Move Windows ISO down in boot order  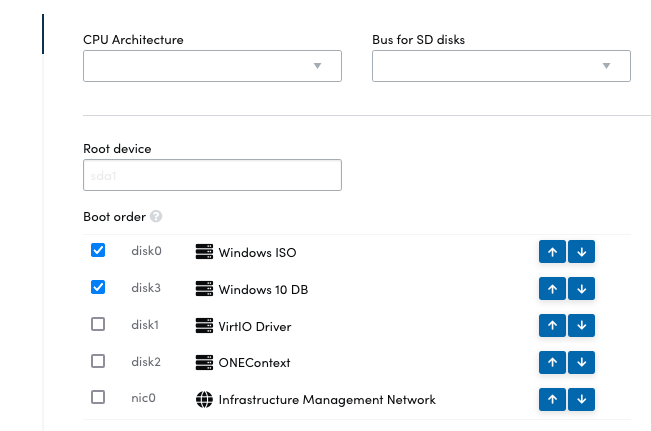(x=581, y=252)
